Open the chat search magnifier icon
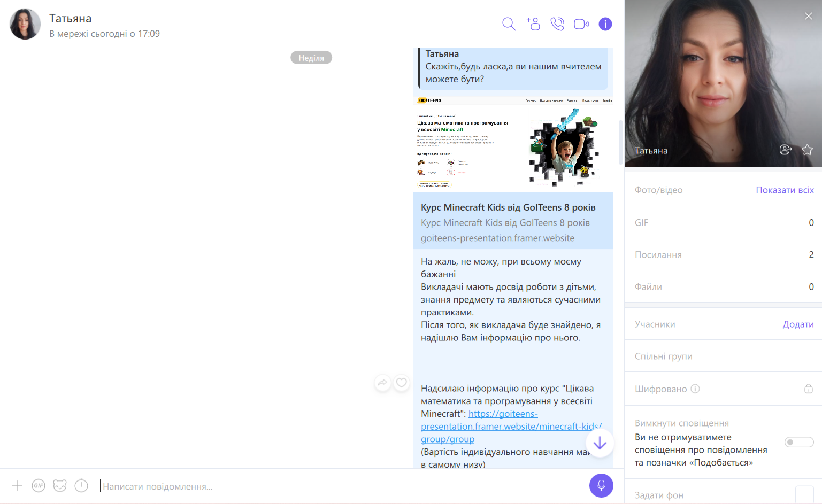Image resolution: width=822 pixels, height=504 pixels. (x=509, y=24)
